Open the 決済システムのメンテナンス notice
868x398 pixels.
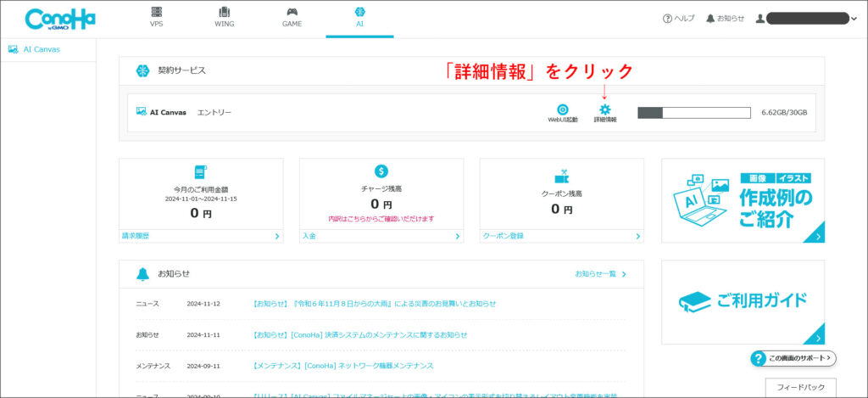(x=359, y=335)
